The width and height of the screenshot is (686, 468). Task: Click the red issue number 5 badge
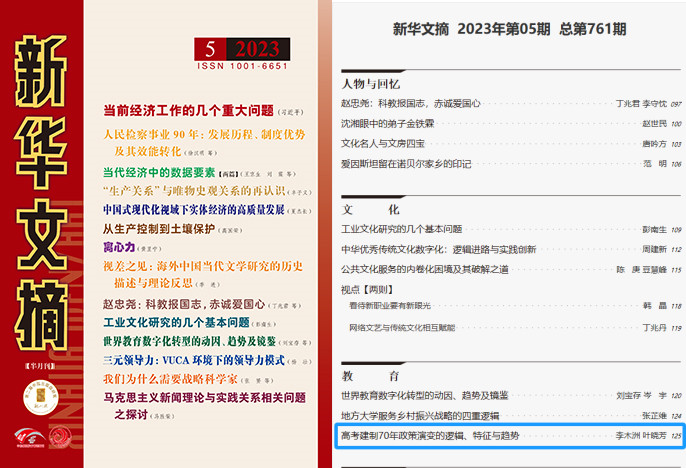click(x=210, y=50)
